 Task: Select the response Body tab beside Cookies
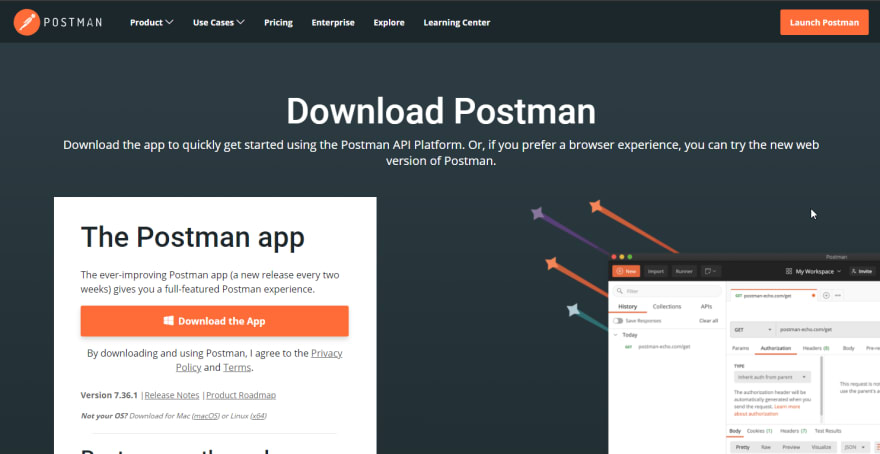(x=735, y=431)
